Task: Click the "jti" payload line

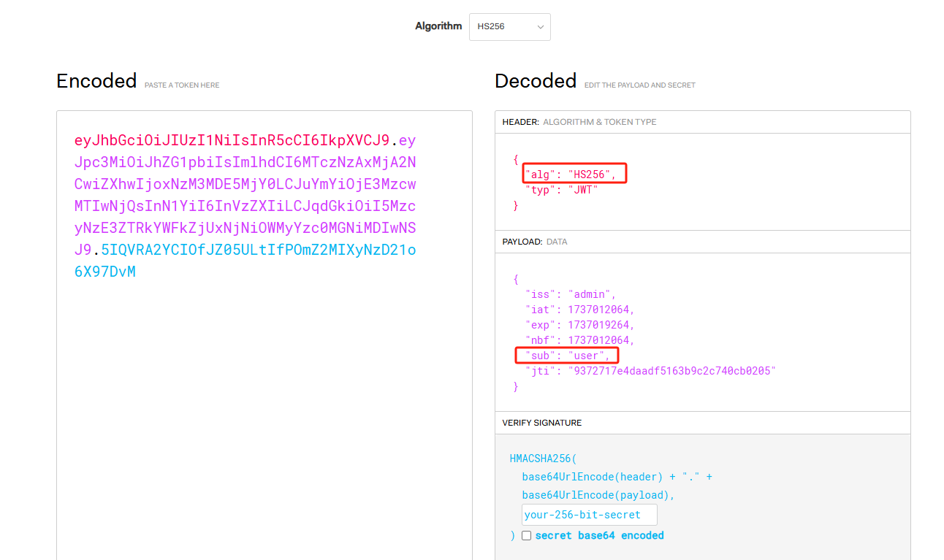Action: point(650,371)
